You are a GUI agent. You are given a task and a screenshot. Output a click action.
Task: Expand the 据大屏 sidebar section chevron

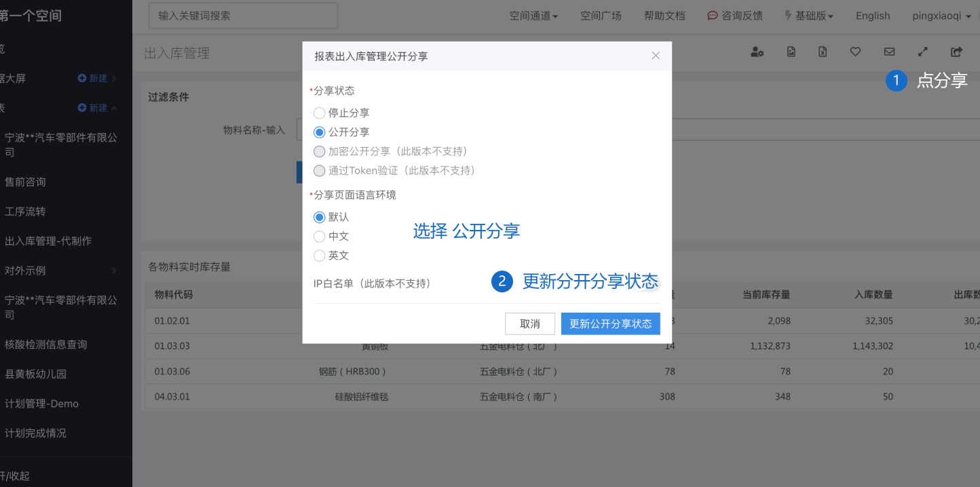click(x=114, y=79)
